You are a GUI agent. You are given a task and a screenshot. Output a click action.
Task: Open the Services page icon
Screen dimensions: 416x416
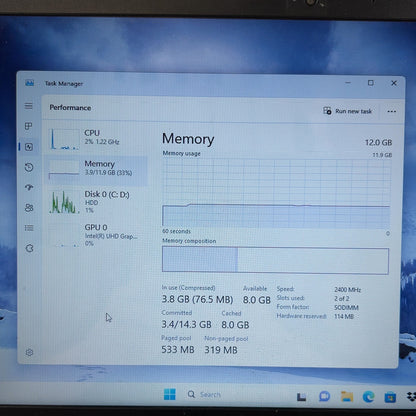click(29, 248)
